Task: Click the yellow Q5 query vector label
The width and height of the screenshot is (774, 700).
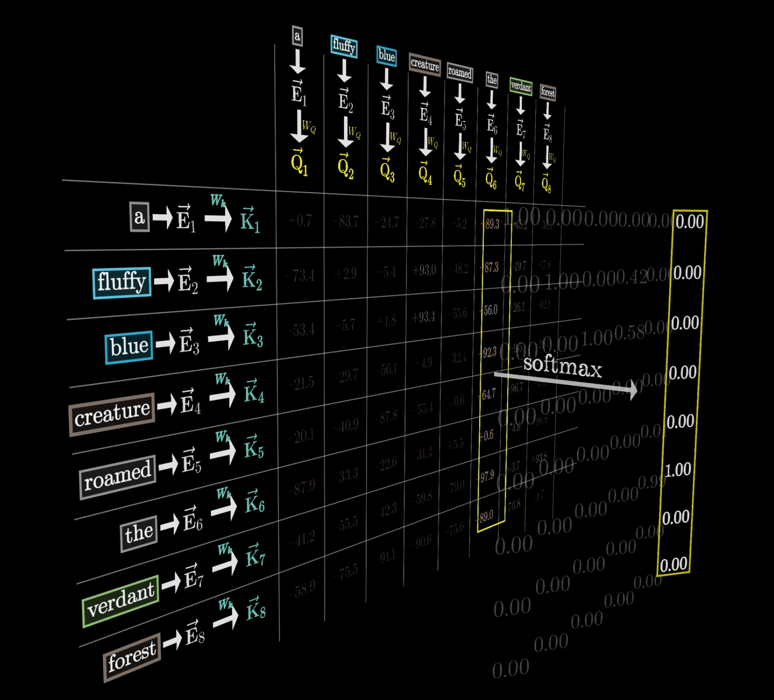Action: tap(460, 176)
